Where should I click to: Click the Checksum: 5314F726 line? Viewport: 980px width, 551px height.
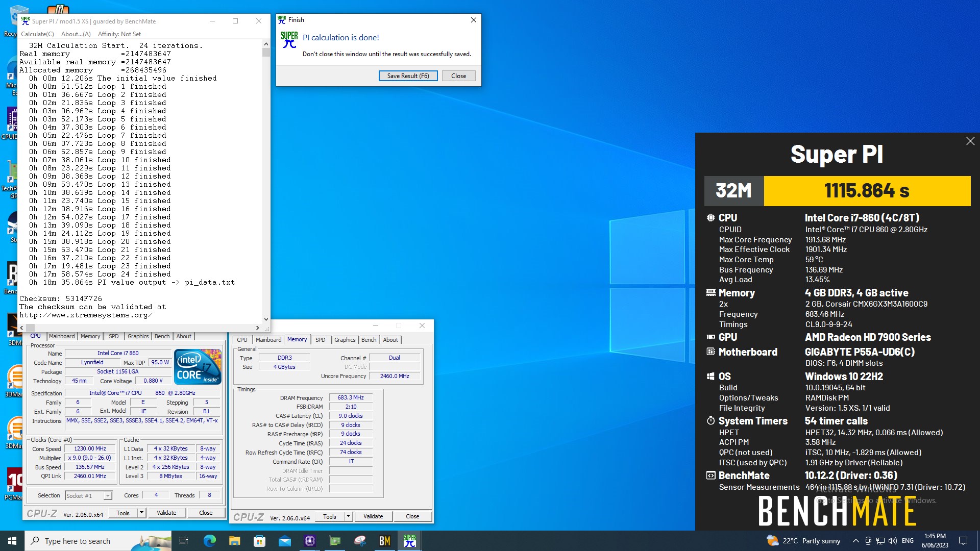(x=61, y=298)
